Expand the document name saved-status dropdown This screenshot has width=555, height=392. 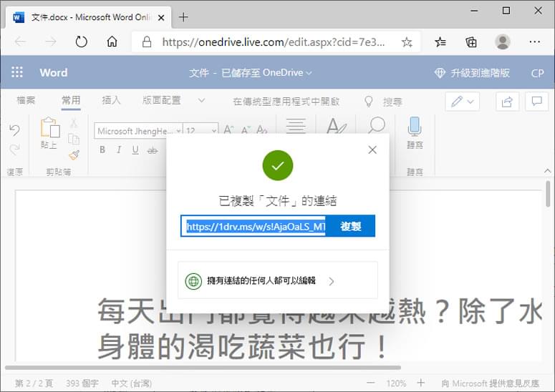(309, 73)
